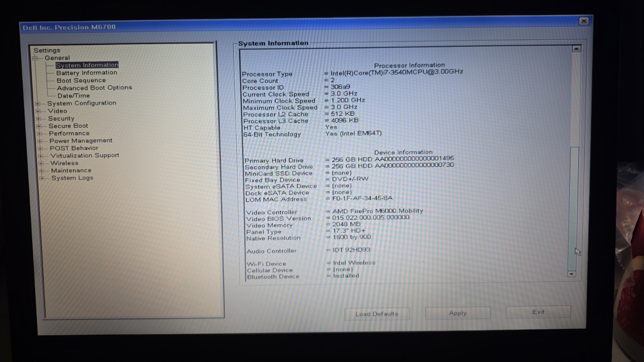Image resolution: width=644 pixels, height=362 pixels.
Task: Click the scroll up arrow
Action: (576, 49)
